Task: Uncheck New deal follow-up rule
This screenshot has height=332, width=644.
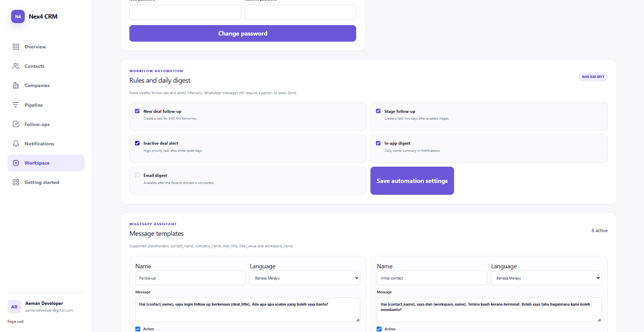Action: click(137, 111)
